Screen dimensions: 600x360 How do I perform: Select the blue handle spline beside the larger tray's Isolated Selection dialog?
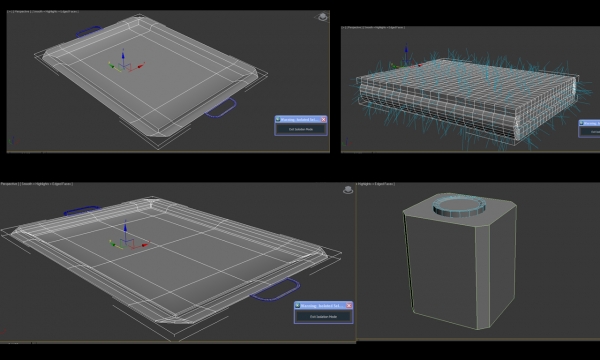[x=275, y=290]
